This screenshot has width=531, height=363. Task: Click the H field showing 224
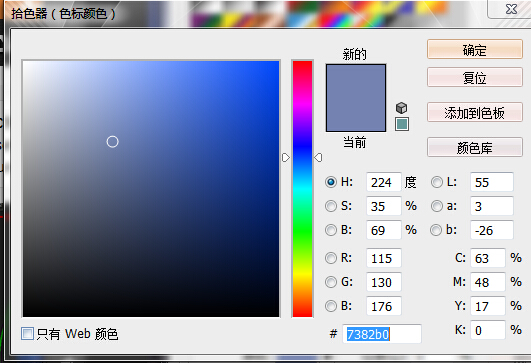pos(384,182)
